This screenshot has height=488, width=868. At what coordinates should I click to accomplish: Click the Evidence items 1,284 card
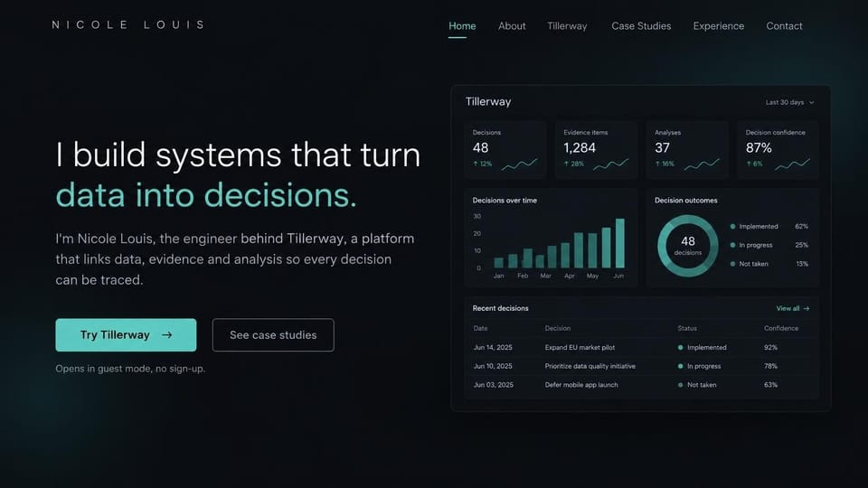point(596,150)
